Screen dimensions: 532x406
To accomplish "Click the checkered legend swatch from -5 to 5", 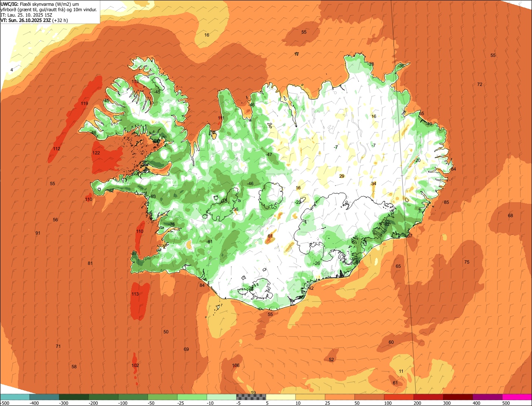I will (251, 397).
